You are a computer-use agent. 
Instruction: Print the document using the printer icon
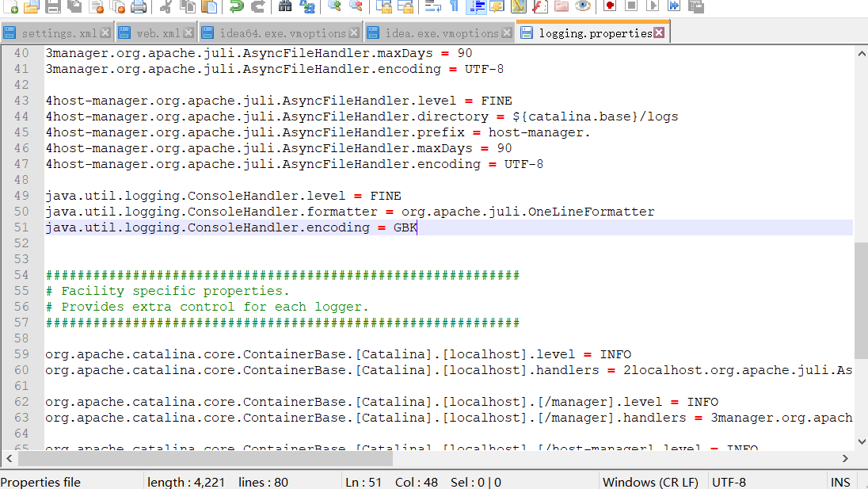pos(139,6)
